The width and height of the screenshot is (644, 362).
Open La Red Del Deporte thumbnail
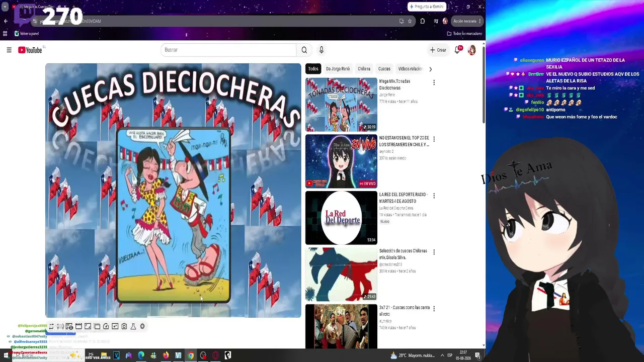click(341, 218)
